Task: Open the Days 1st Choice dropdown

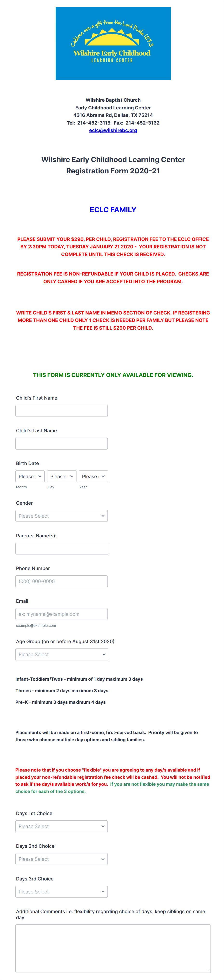Action: coord(62,826)
